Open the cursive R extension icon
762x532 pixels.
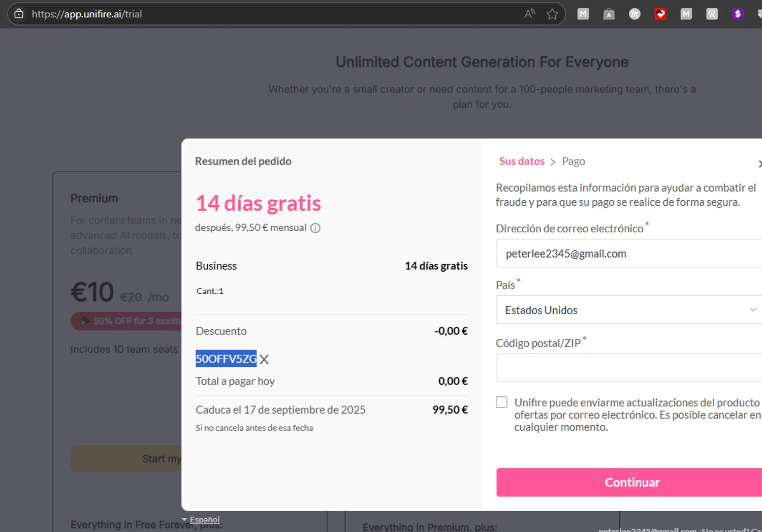712,14
